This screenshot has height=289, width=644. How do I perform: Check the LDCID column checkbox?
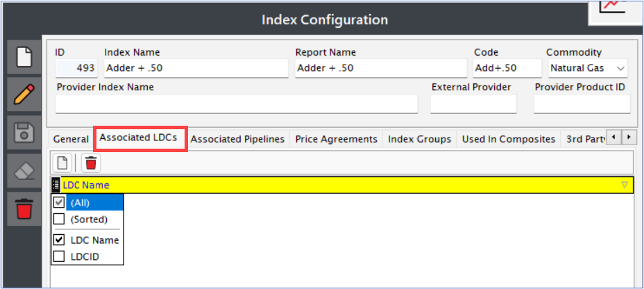[59, 256]
